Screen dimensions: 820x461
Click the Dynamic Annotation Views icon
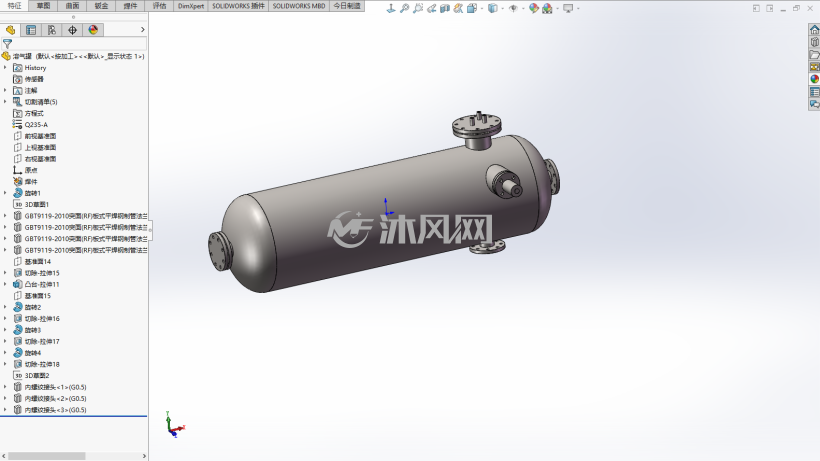point(459,8)
